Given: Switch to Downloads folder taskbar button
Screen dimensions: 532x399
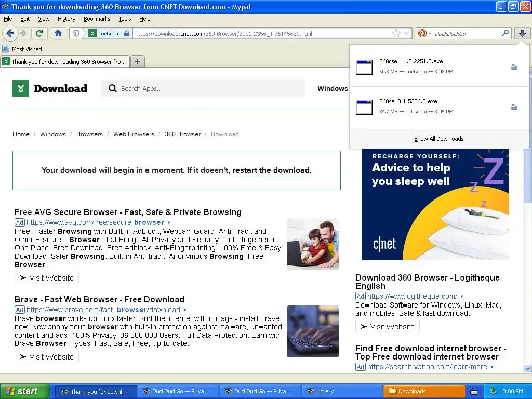Looking at the screenshot, I should pos(424,391).
